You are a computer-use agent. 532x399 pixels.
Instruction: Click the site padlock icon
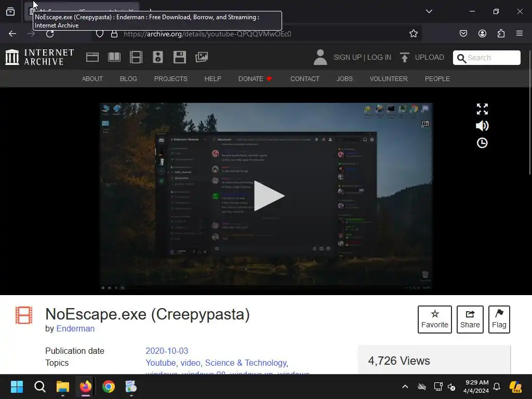pos(114,34)
